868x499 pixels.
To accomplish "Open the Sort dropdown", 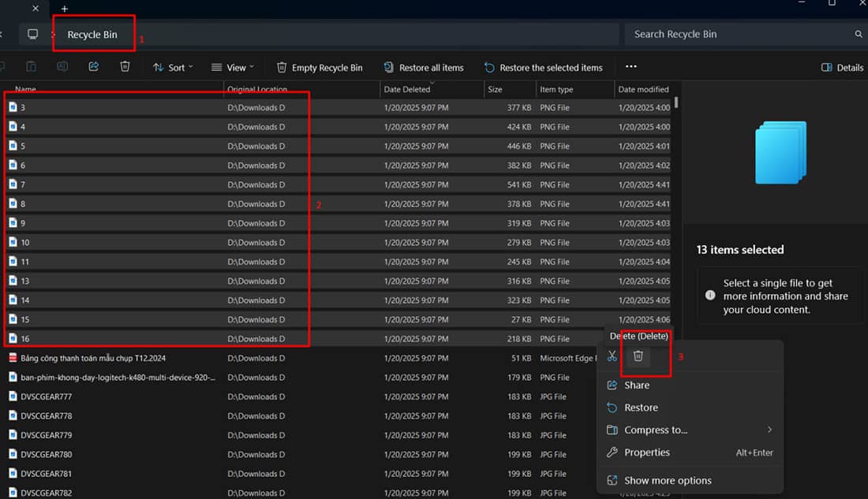I will click(173, 68).
